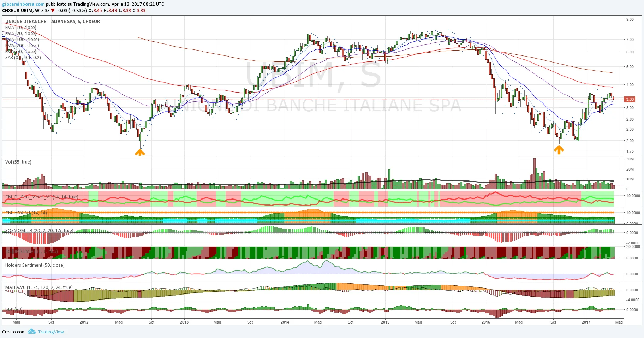Image resolution: width=644 pixels, height=338 pixels.
Task: Click the EMA (20, close) indicator label
Action: tap(21, 33)
